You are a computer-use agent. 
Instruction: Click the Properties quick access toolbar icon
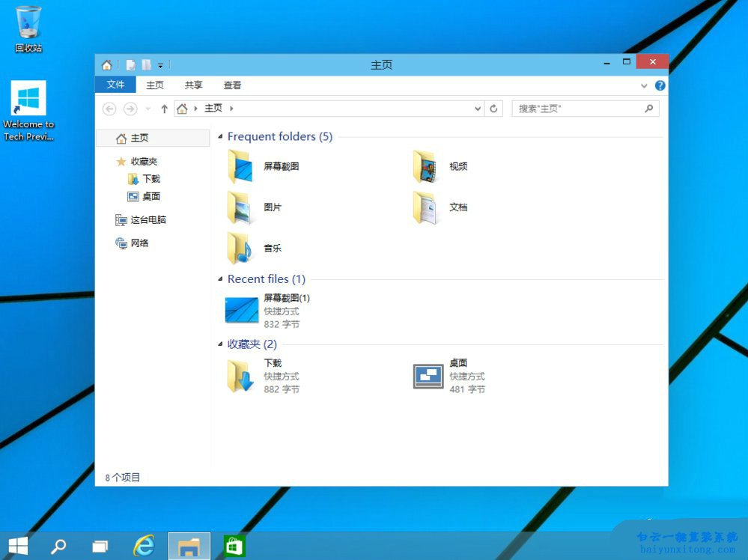[147, 64]
